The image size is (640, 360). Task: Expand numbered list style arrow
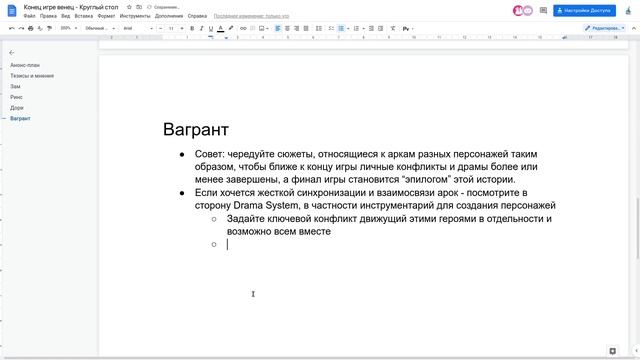click(x=364, y=29)
